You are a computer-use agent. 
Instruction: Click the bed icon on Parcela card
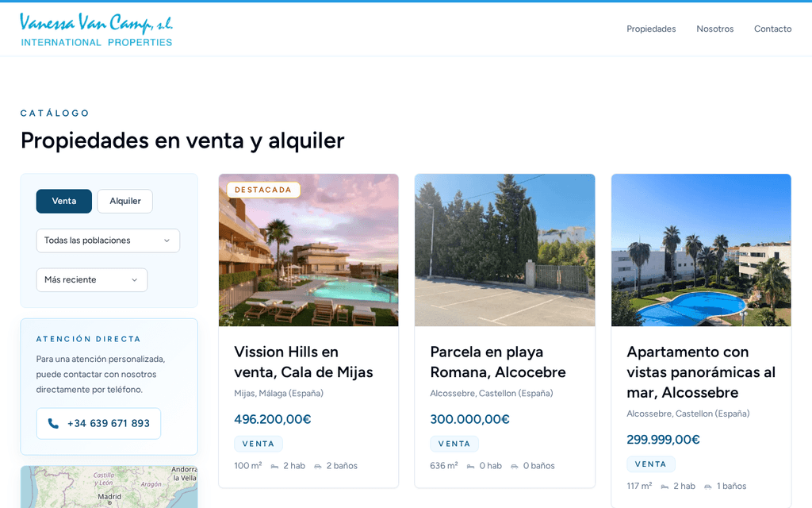click(471, 467)
